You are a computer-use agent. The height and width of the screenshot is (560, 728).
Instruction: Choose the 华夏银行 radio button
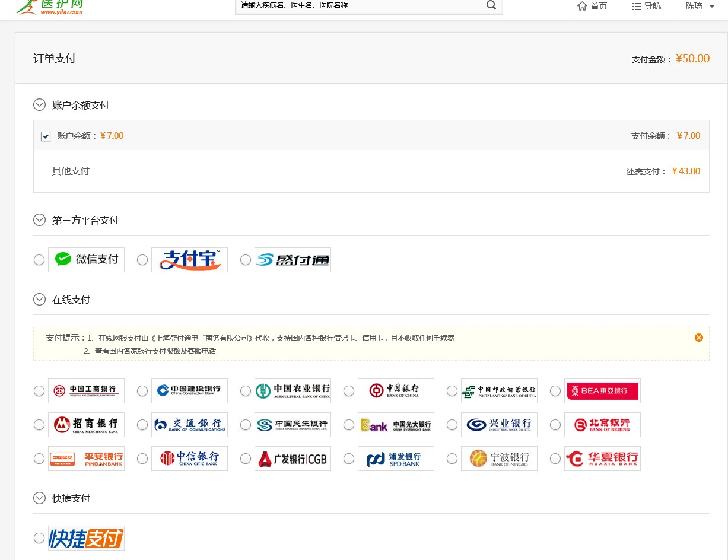555,459
